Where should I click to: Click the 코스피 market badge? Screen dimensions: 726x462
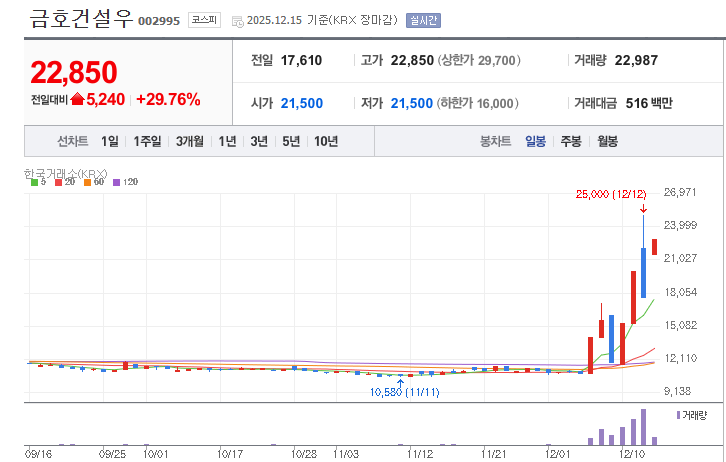[x=204, y=20]
